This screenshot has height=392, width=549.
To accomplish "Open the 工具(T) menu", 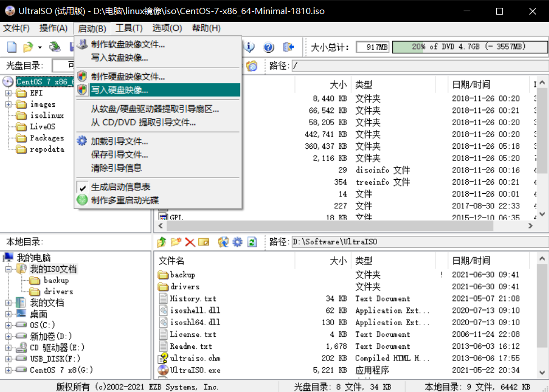I will pyautogui.click(x=129, y=28).
